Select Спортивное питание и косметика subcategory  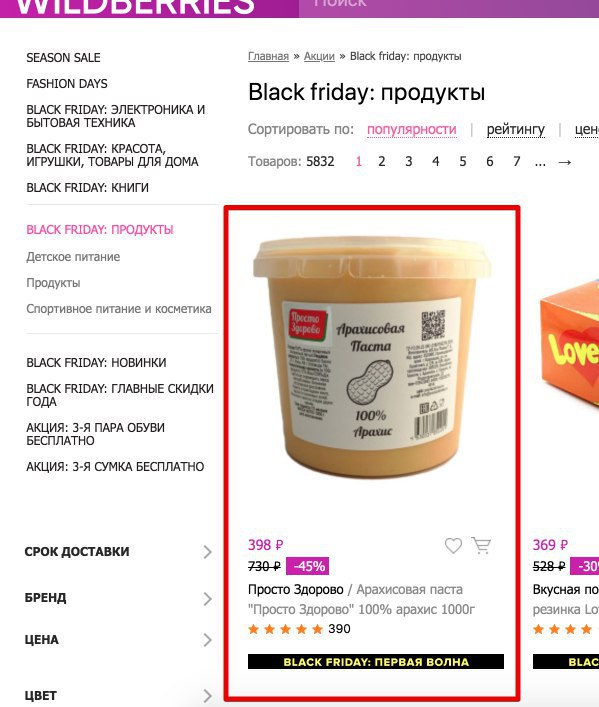click(119, 309)
